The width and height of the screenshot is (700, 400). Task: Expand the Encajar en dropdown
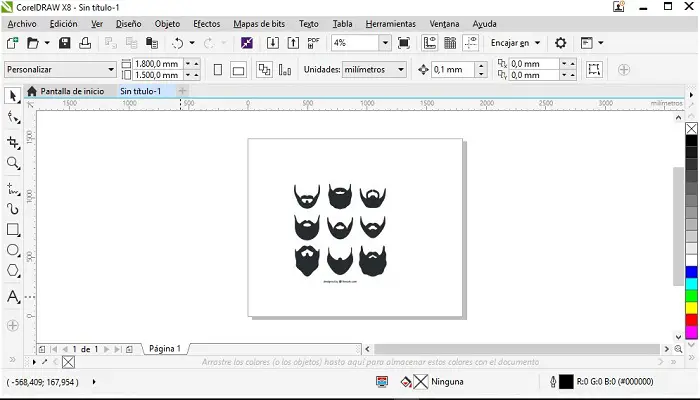coord(538,43)
